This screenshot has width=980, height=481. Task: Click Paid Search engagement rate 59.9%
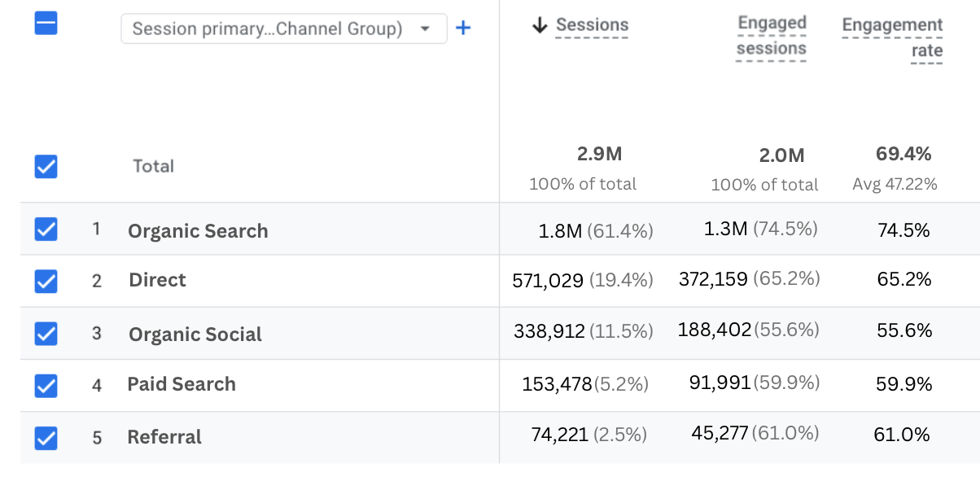point(904,383)
